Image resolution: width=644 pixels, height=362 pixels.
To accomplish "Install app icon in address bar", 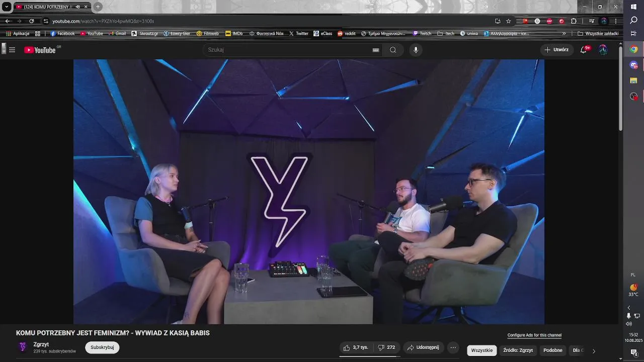I will tap(498, 21).
